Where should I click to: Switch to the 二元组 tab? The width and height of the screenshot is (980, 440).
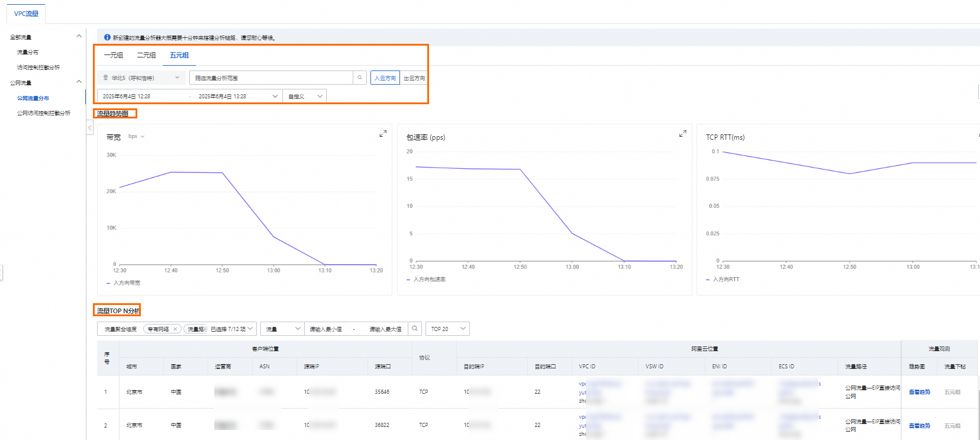[x=146, y=55]
